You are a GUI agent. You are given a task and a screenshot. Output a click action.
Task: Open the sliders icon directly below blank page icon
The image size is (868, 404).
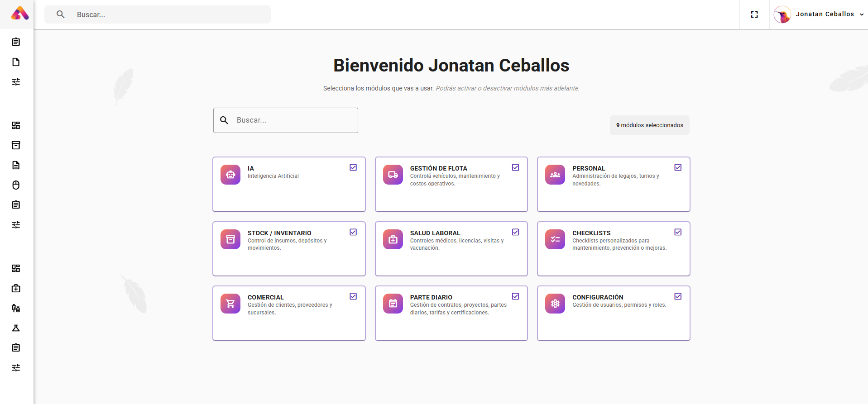point(16,82)
